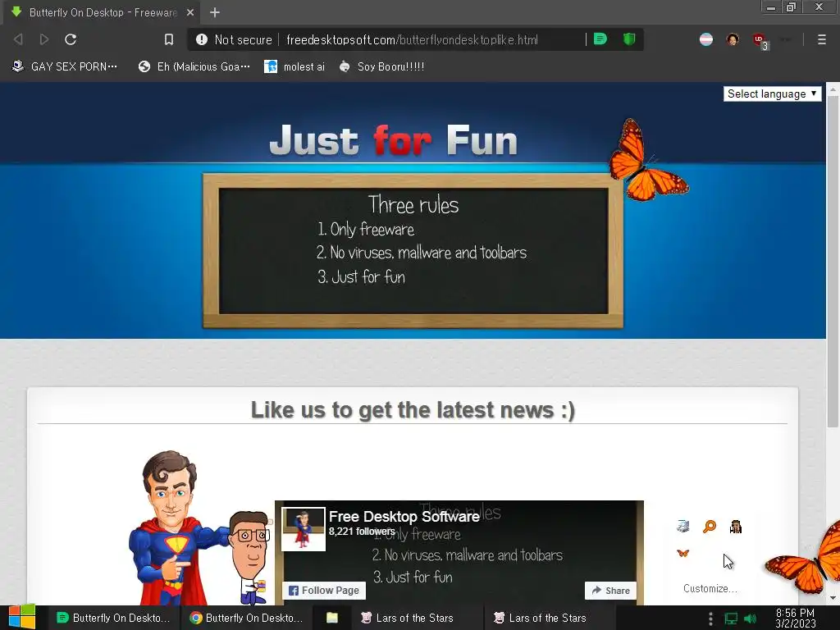This screenshot has height=630, width=840.
Task: Bookmark this page with the bookmark icon
Action: (169, 39)
